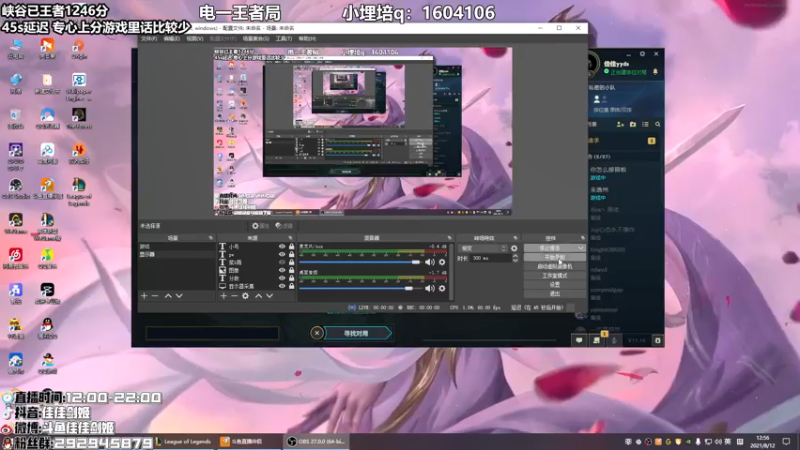Toggle lock of 图像 source
This screenshot has height=450, width=800.
tap(291, 270)
